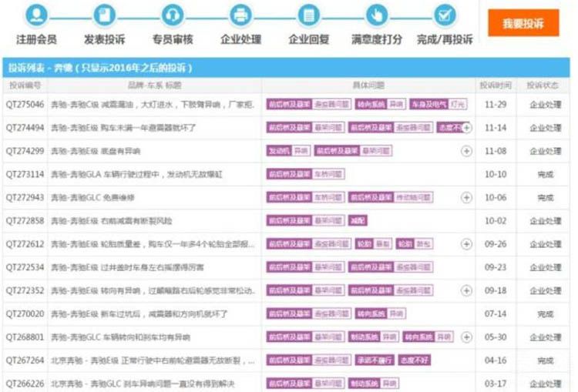Click the 专员审核 headset step icon
578x392 pixels.
172,15
